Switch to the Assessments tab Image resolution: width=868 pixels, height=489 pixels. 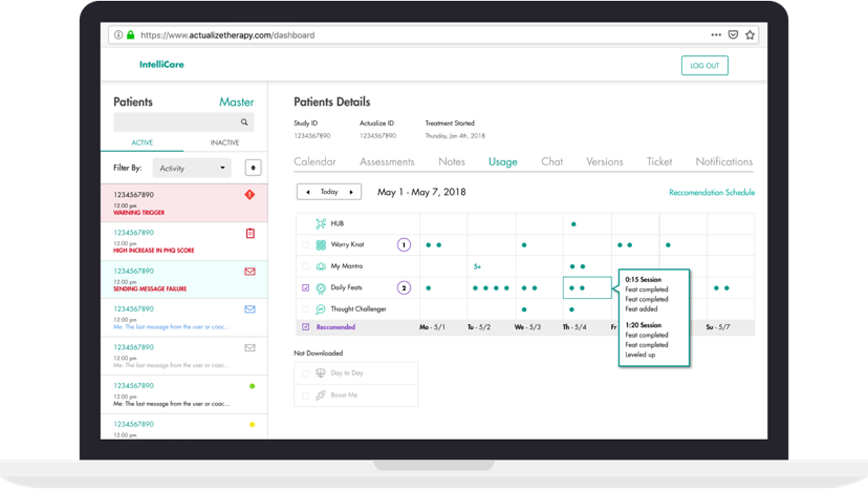[387, 162]
